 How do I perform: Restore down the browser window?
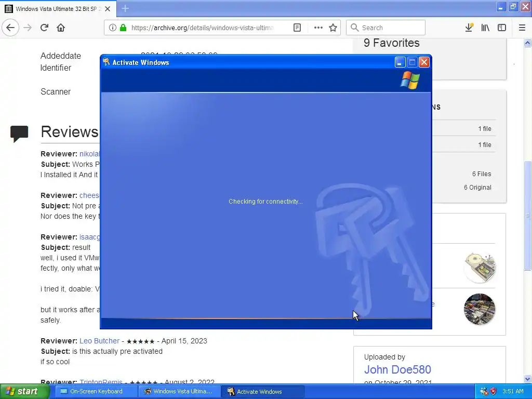[513, 7]
